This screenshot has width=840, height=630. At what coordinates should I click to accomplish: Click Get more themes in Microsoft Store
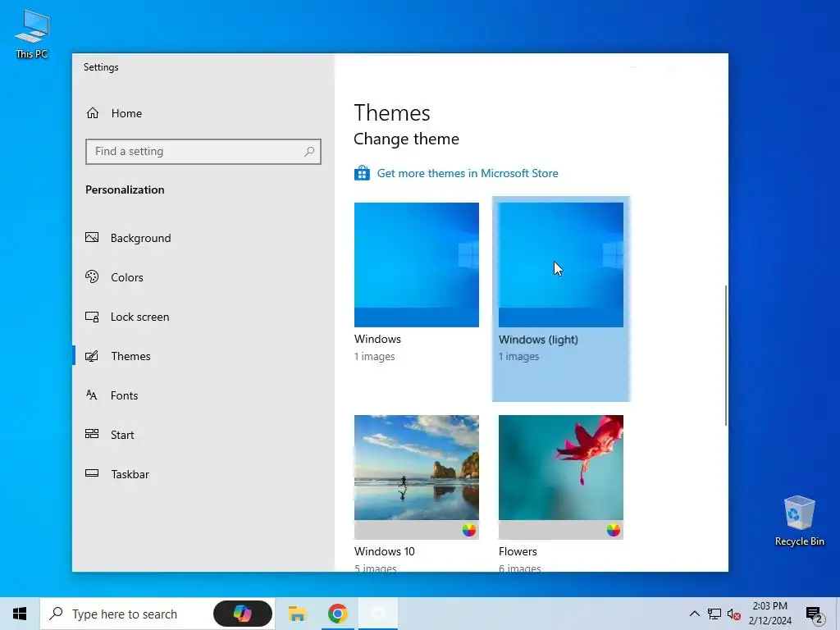(467, 173)
